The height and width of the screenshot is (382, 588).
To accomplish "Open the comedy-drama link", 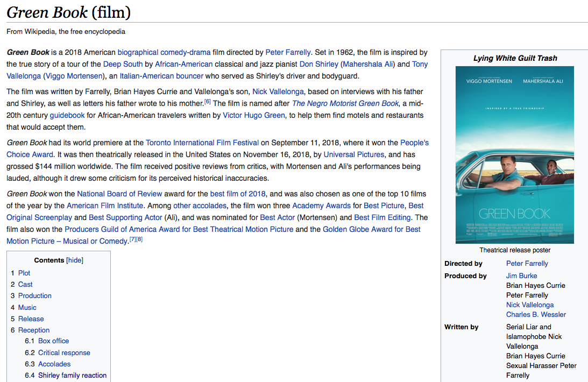I will [186, 52].
